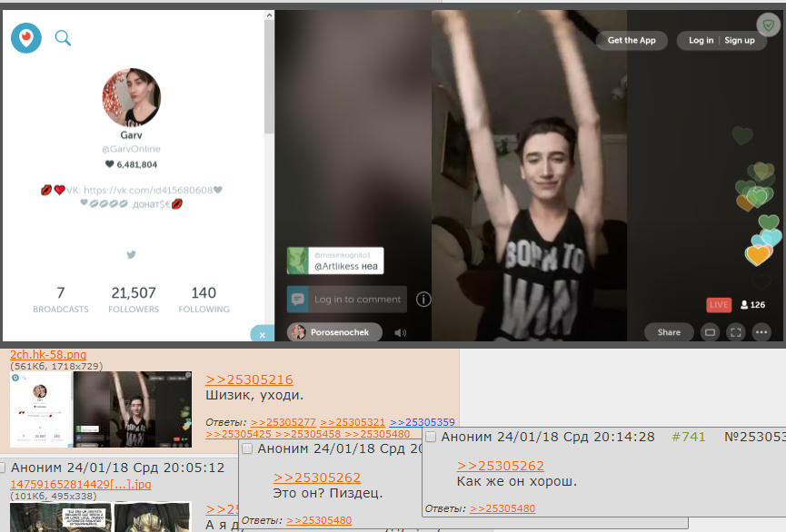
Task: Tick the checkbox on the 'Это он?' popup post
Action: [x=247, y=449]
